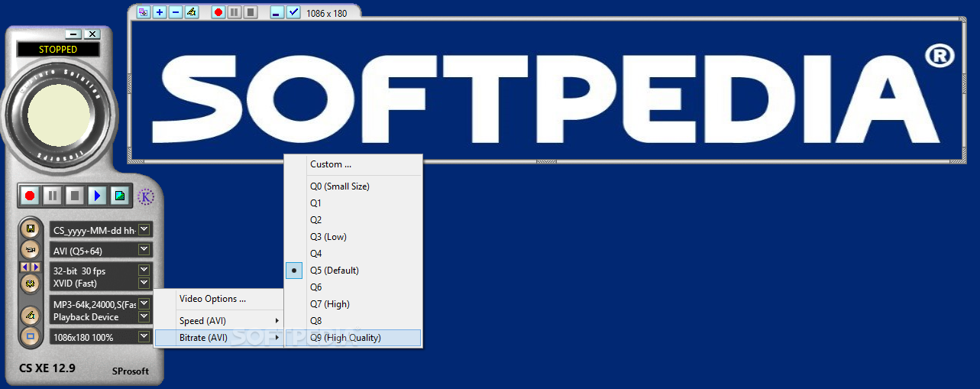Image resolution: width=980 pixels, height=389 pixels.
Task: Expand the Speed (AVI) submenu
Action: (x=218, y=320)
